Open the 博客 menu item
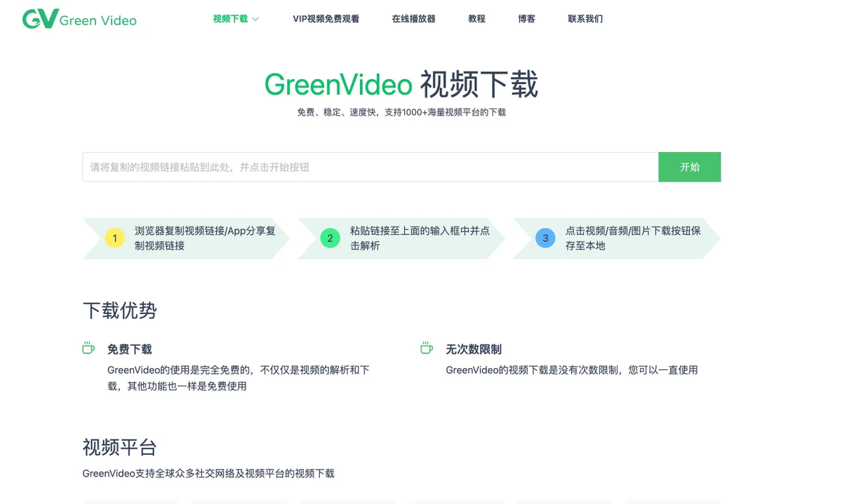Viewport: 842px width, 504px height. tap(526, 19)
